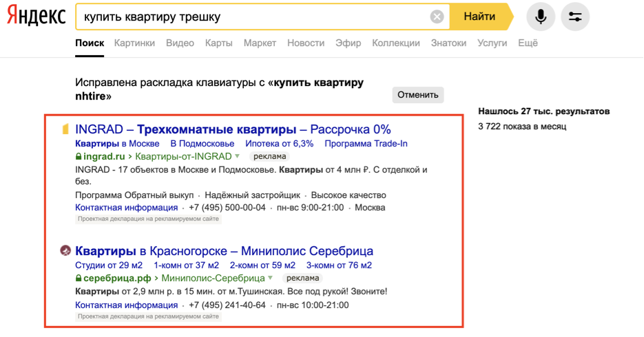
Task: Open В Подмосковье sitelink
Action: point(202,144)
